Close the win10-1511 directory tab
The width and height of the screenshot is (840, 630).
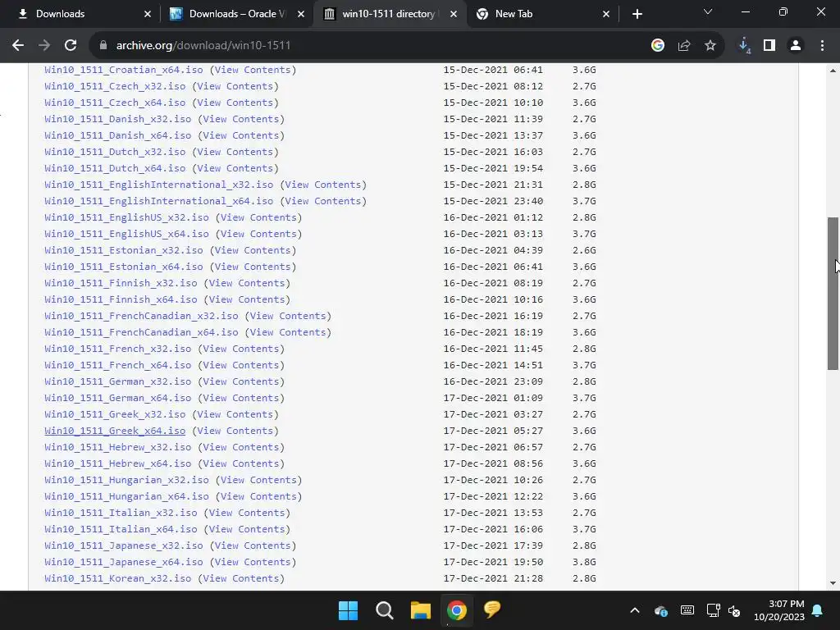coord(454,14)
